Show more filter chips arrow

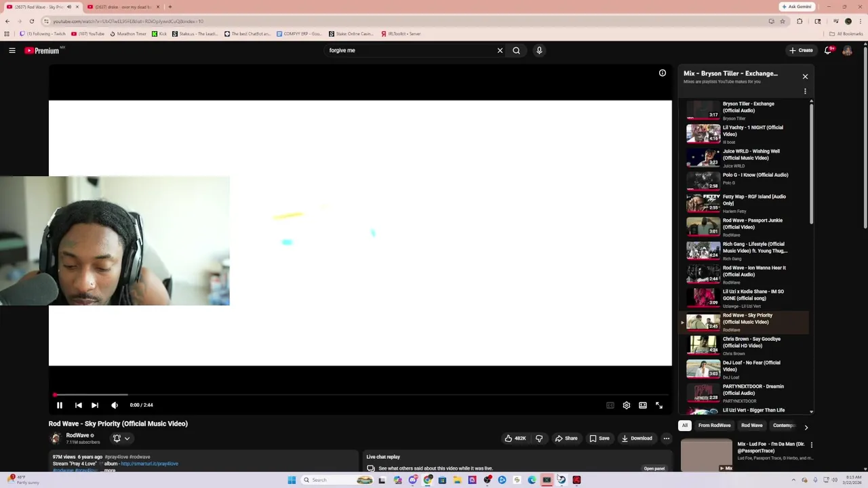coord(806,427)
